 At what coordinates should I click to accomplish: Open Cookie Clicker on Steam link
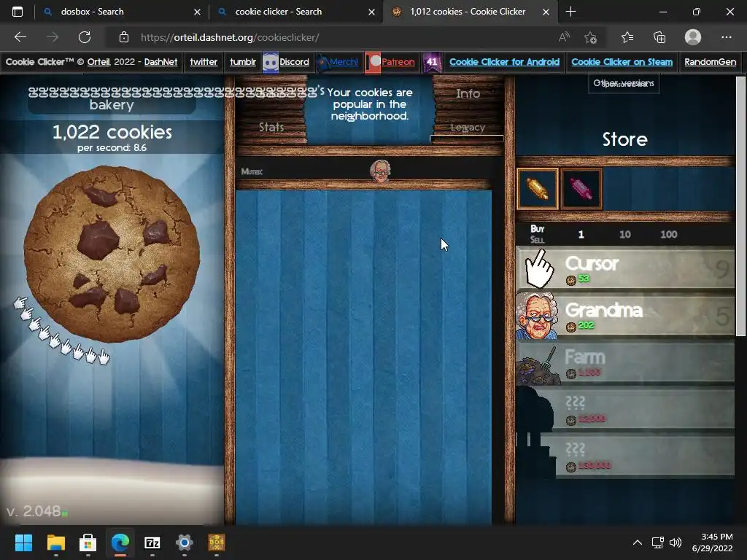coord(622,62)
